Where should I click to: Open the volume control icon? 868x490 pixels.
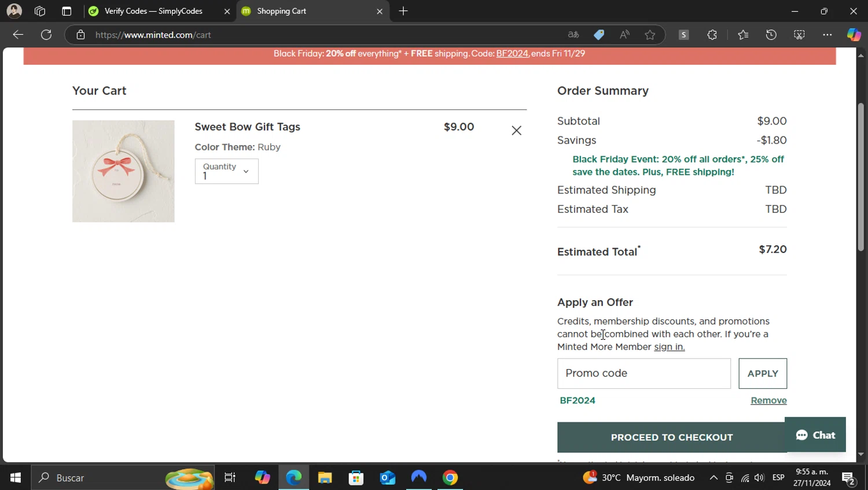(x=759, y=478)
